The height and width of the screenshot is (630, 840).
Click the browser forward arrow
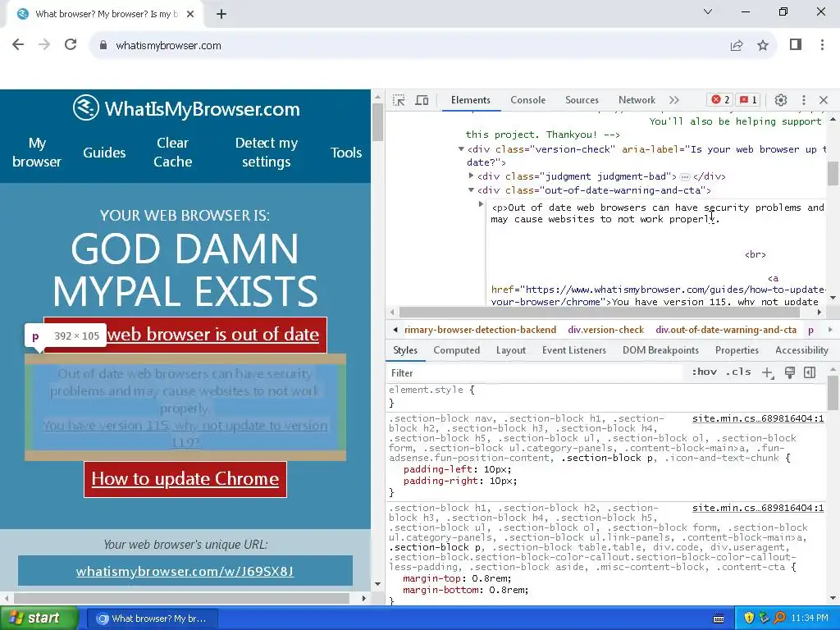[x=44, y=45]
